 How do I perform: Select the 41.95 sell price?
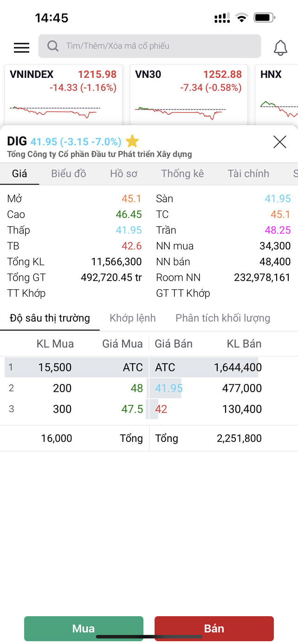pyautogui.click(x=169, y=388)
